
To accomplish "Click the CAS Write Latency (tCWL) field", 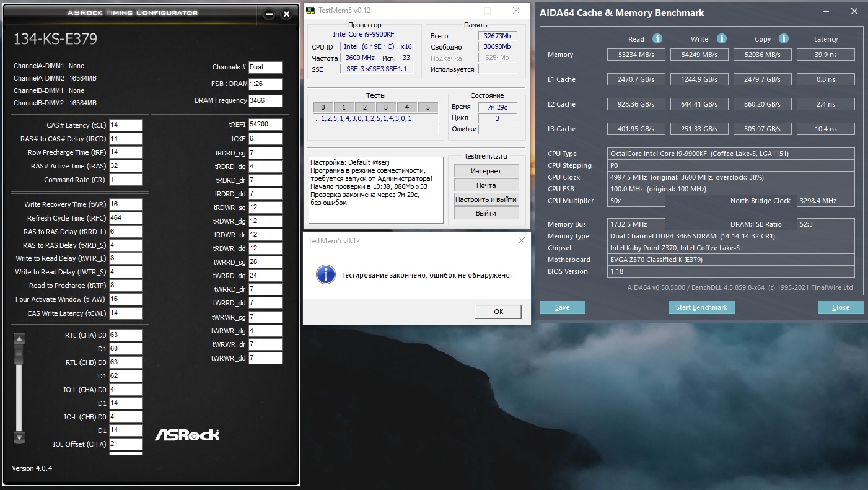I will click(126, 313).
